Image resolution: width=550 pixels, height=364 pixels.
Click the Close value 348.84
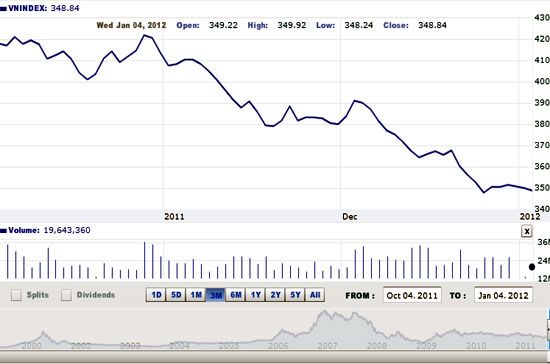click(432, 25)
